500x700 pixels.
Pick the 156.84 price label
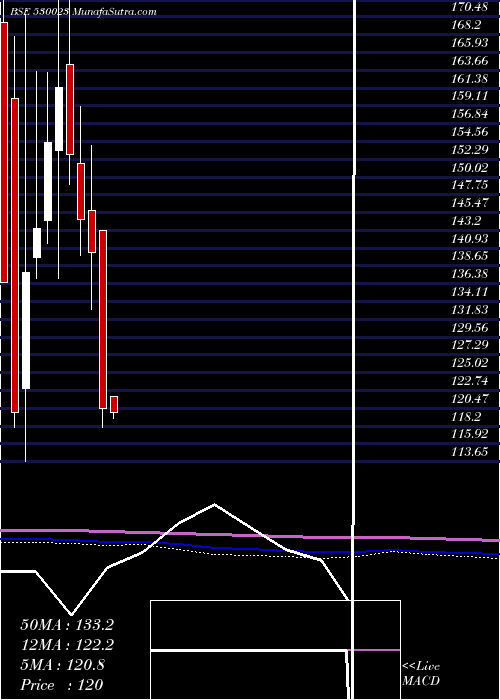[470, 114]
